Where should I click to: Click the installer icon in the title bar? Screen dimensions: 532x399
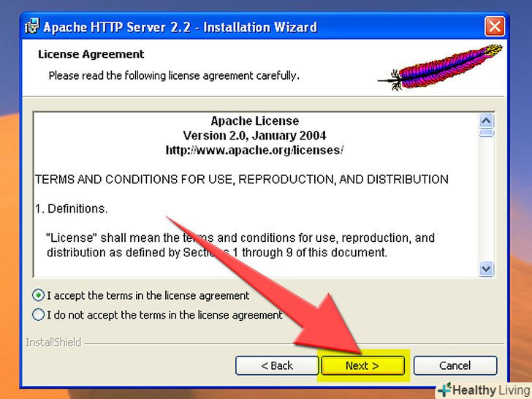(x=32, y=26)
